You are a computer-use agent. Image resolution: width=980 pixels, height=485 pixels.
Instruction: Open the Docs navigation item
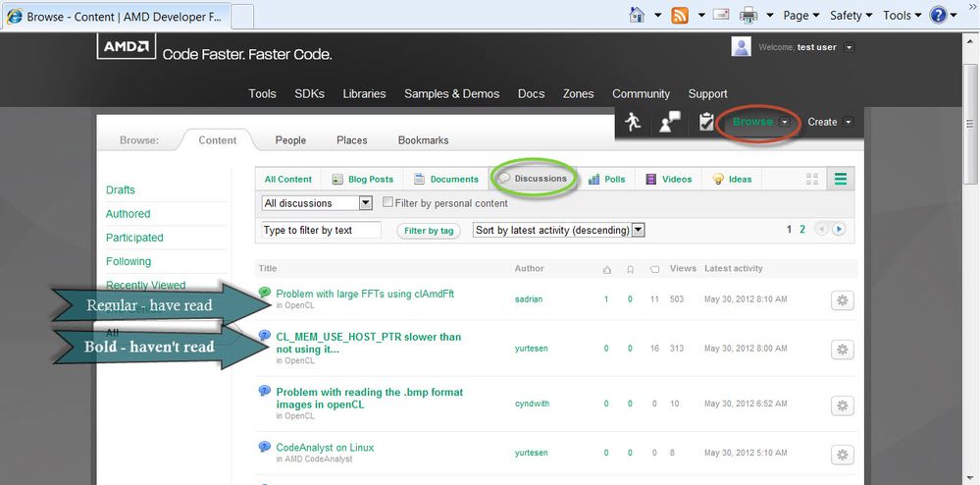pos(532,94)
